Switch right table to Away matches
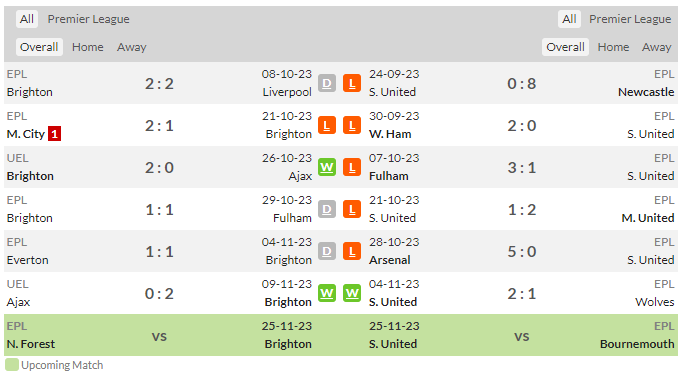The height and width of the screenshot is (391, 679). coord(656,47)
